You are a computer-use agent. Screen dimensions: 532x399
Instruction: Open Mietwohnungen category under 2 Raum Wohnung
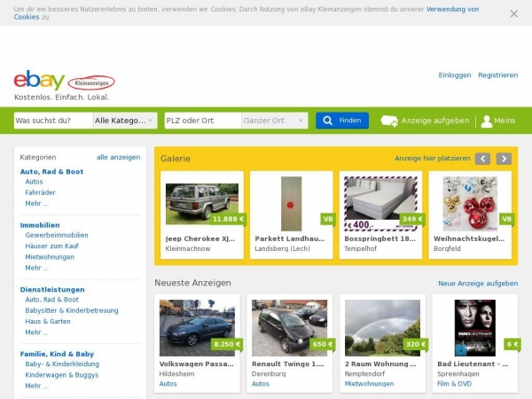click(x=369, y=384)
